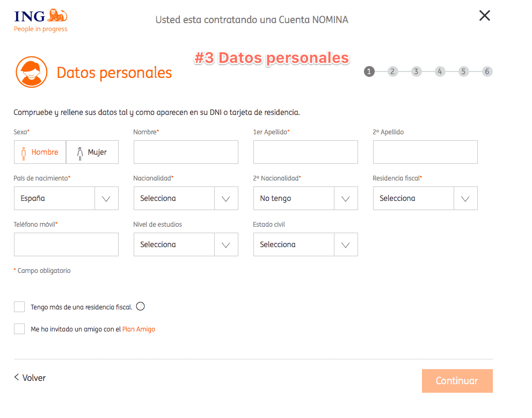The height and width of the screenshot is (418, 532).
Task: Select Mujer as sexo
Action: (92, 152)
